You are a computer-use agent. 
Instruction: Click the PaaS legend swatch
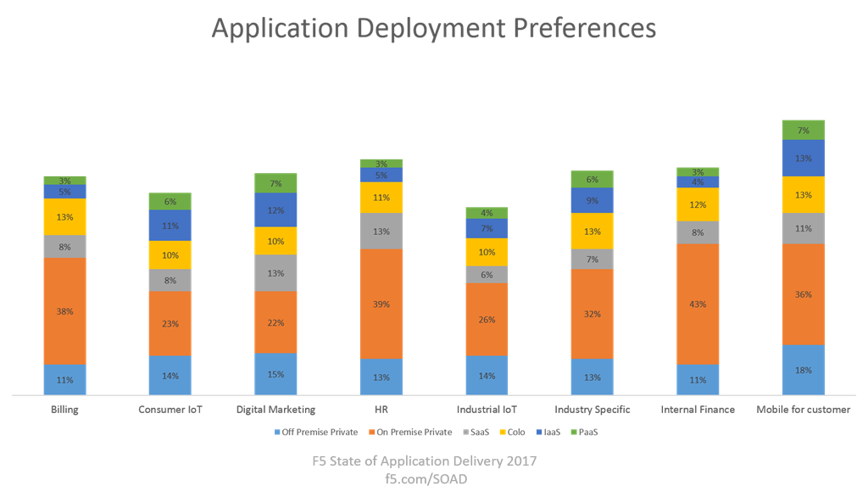tap(574, 433)
